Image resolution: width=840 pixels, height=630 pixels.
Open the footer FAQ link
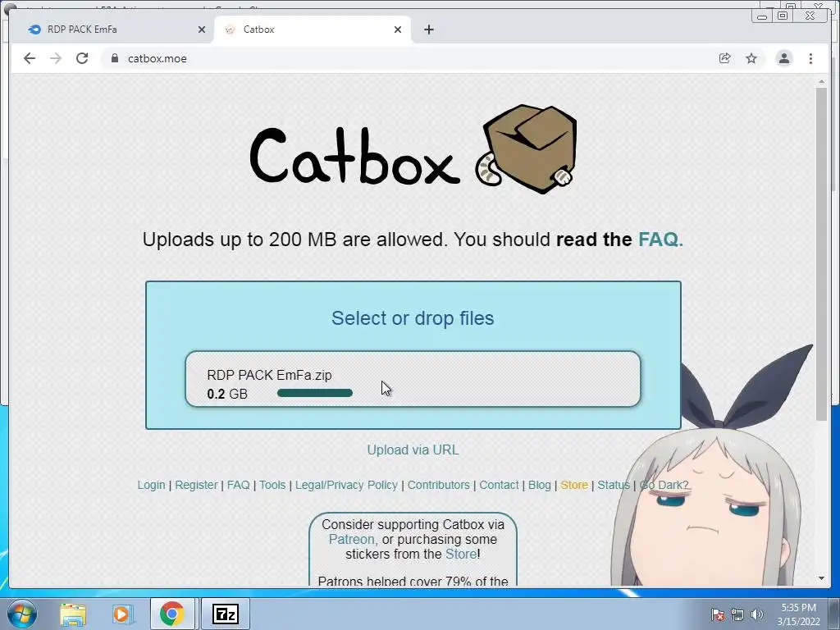(x=239, y=485)
